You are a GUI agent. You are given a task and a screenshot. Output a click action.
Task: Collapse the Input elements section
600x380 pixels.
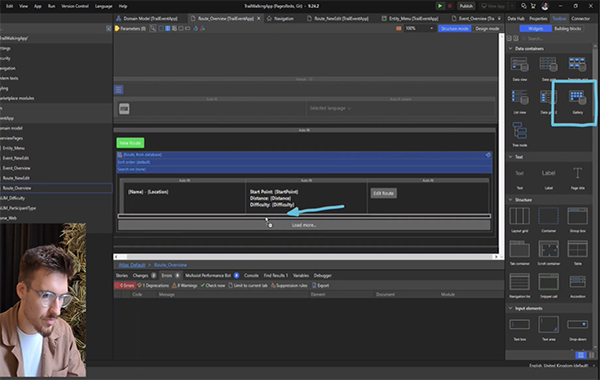510,308
